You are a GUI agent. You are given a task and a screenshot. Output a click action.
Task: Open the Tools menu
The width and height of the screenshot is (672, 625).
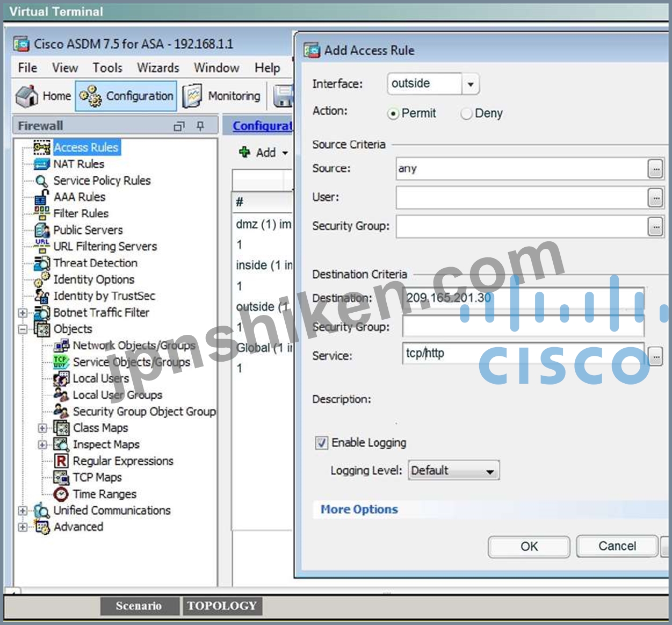click(107, 68)
